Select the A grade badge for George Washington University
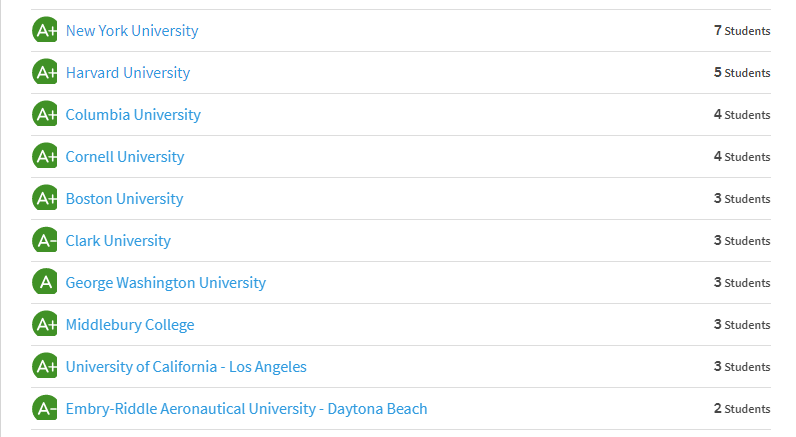This screenshot has width=796, height=437. (45, 282)
